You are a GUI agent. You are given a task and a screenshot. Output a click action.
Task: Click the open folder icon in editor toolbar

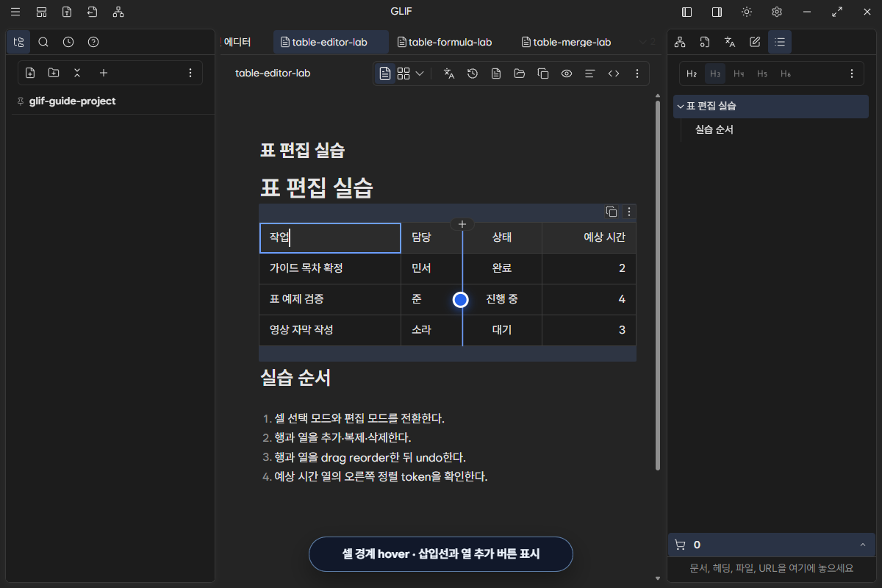520,73
